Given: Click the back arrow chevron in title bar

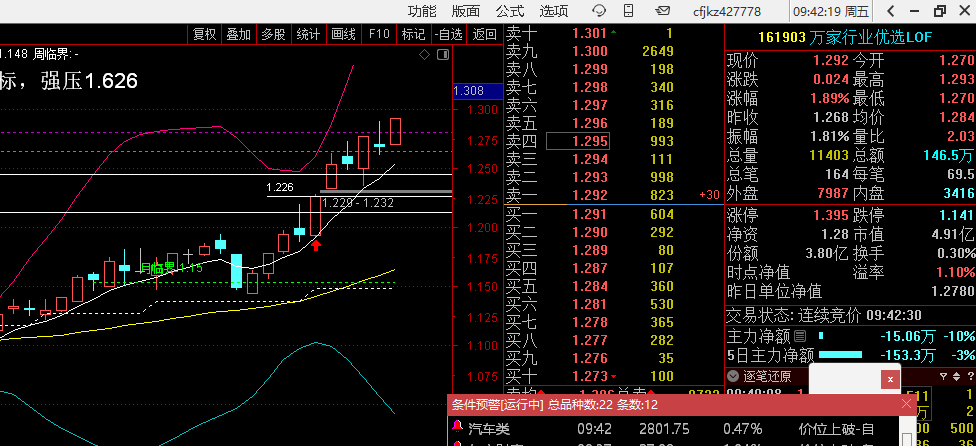Looking at the screenshot, I should (891, 11).
